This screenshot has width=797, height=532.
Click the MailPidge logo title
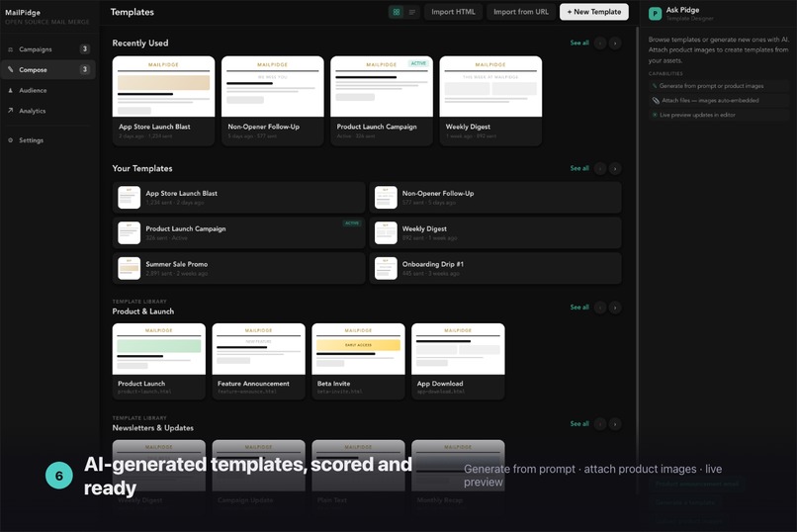pyautogui.click(x=23, y=12)
